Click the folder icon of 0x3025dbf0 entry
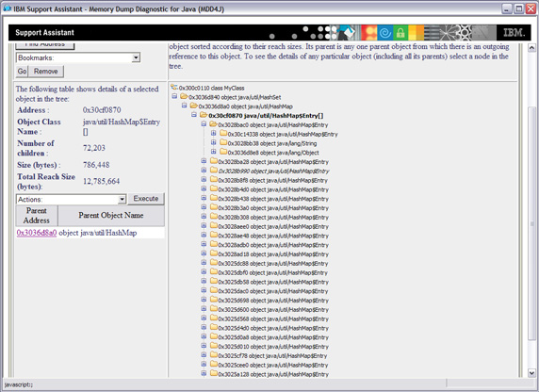 214,272
